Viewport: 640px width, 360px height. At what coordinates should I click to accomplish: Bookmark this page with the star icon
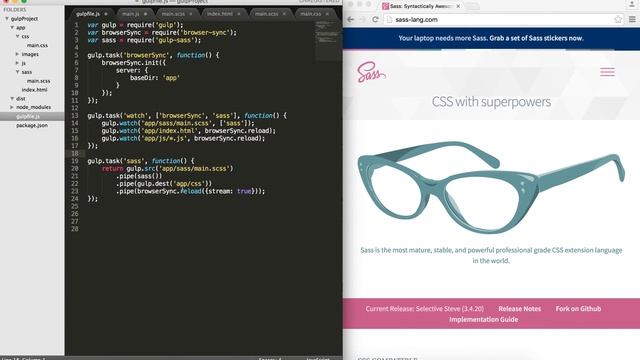618,19
